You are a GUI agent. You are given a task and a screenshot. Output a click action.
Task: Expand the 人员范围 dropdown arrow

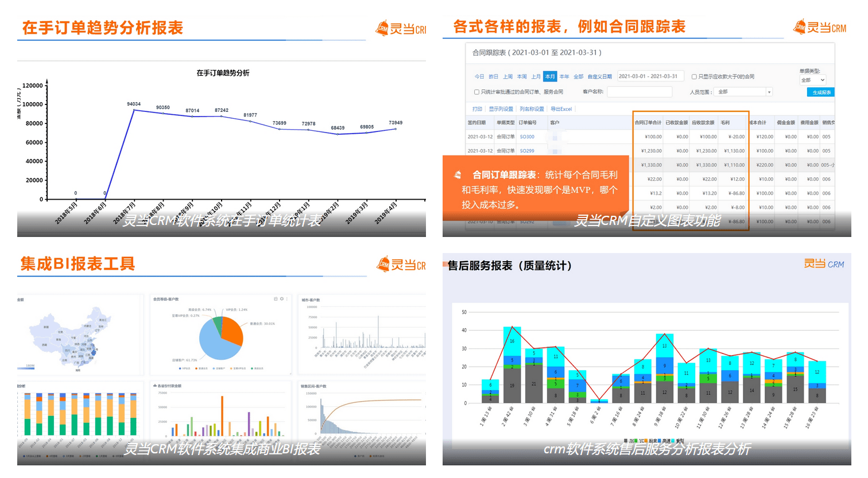point(769,92)
